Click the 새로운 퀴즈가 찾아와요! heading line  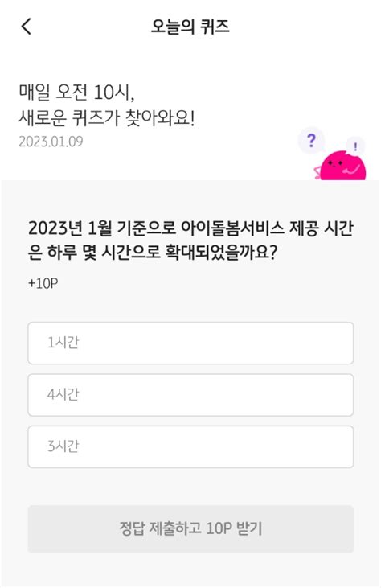click(107, 117)
